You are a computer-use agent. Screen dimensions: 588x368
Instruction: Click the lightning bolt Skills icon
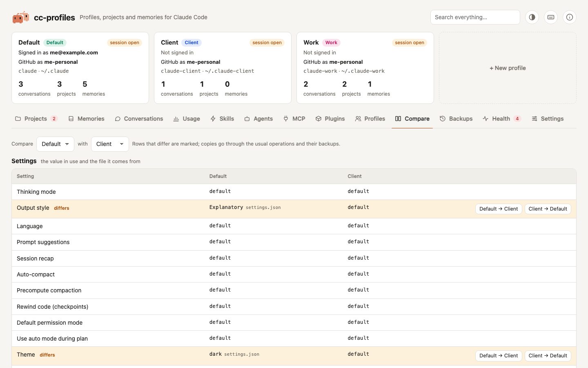click(x=213, y=119)
